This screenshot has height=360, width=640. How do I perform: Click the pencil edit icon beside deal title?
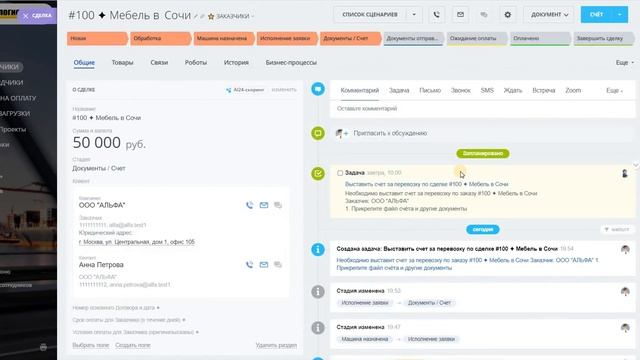(x=196, y=16)
